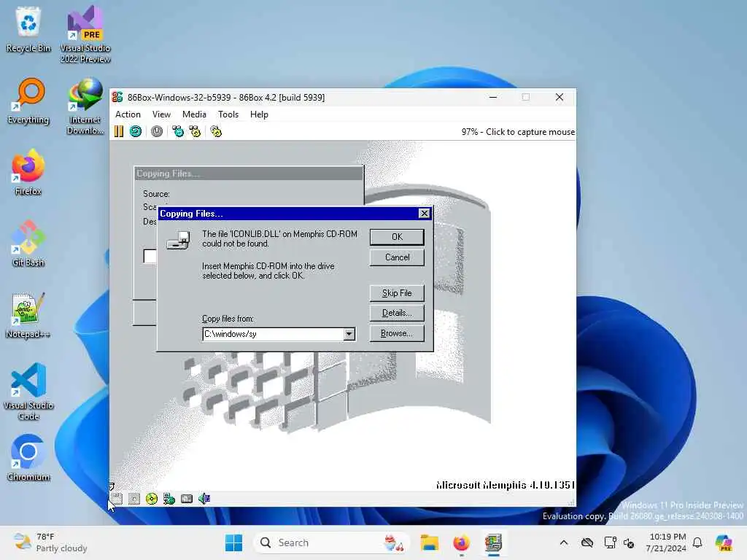This screenshot has height=560, width=747.
Task: Minimize the 86Box window
Action: (493, 97)
